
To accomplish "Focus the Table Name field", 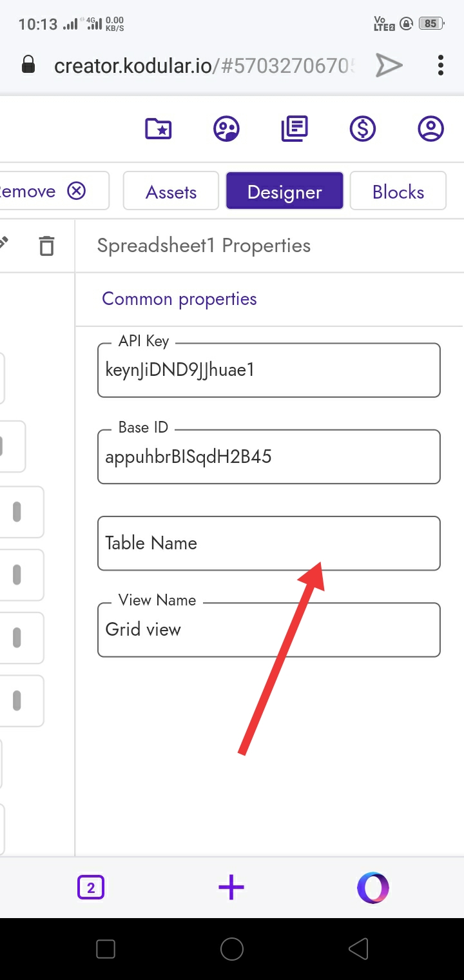I will pyautogui.click(x=269, y=543).
